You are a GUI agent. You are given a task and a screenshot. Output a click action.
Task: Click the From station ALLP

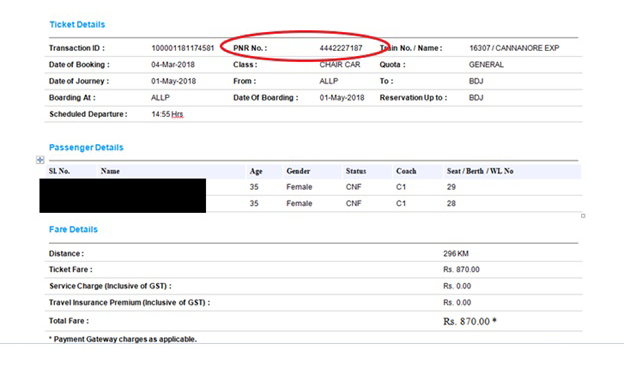[329, 81]
